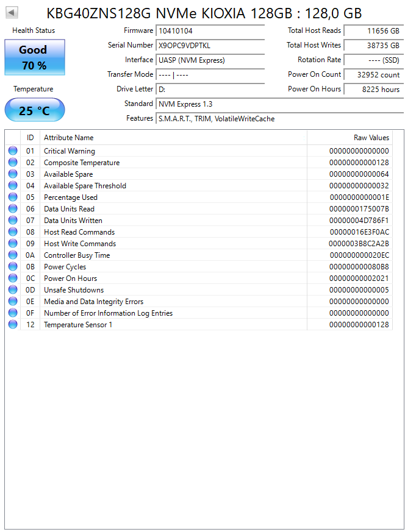Screen dimensions: 405x532
Task: Click the Interface field UASP (NVM Express)
Action: click(210, 60)
